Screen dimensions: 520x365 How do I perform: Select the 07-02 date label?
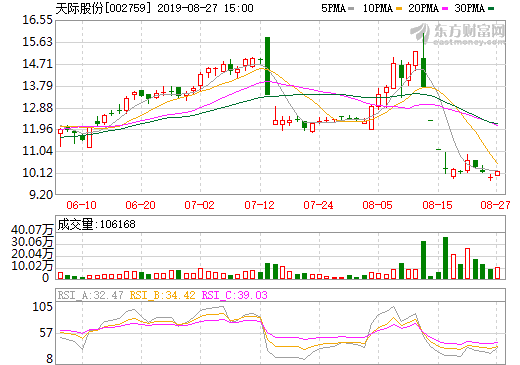click(199, 205)
